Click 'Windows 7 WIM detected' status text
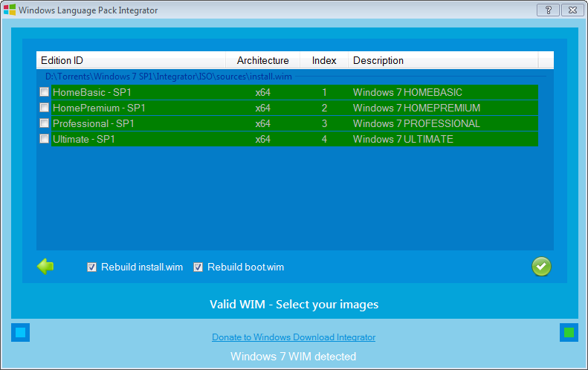The image size is (588, 370). [293, 357]
